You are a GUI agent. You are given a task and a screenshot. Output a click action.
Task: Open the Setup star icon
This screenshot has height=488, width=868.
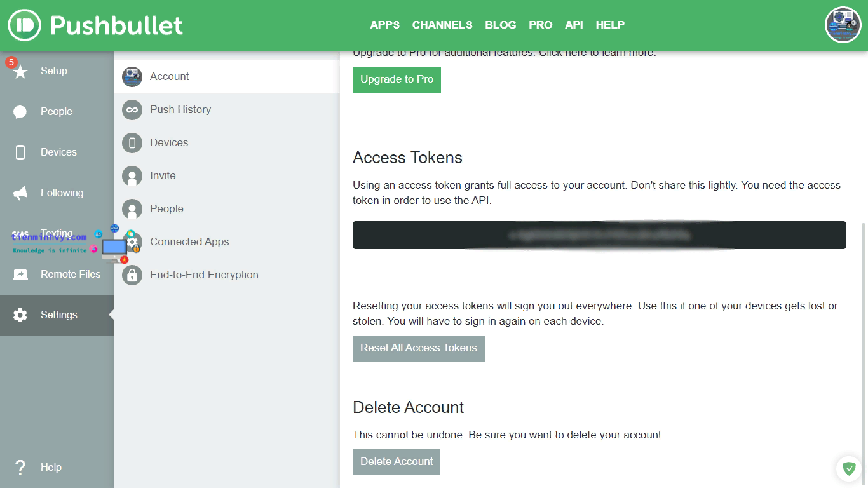[x=20, y=71]
